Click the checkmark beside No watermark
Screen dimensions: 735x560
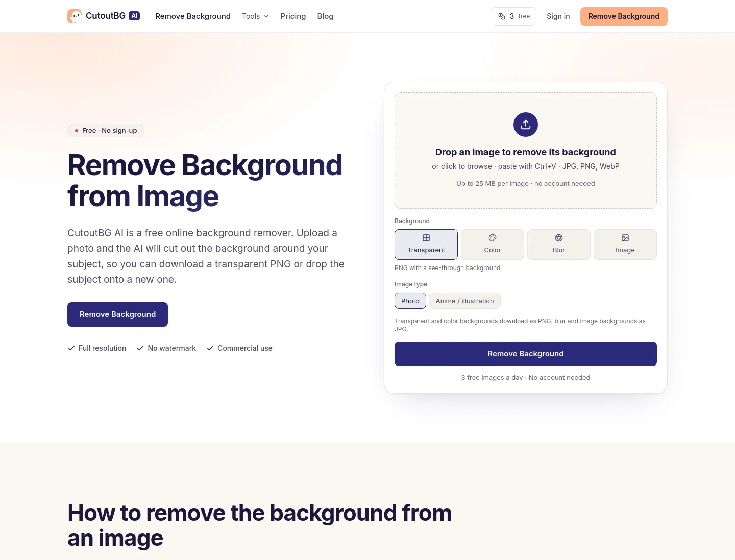(140, 348)
